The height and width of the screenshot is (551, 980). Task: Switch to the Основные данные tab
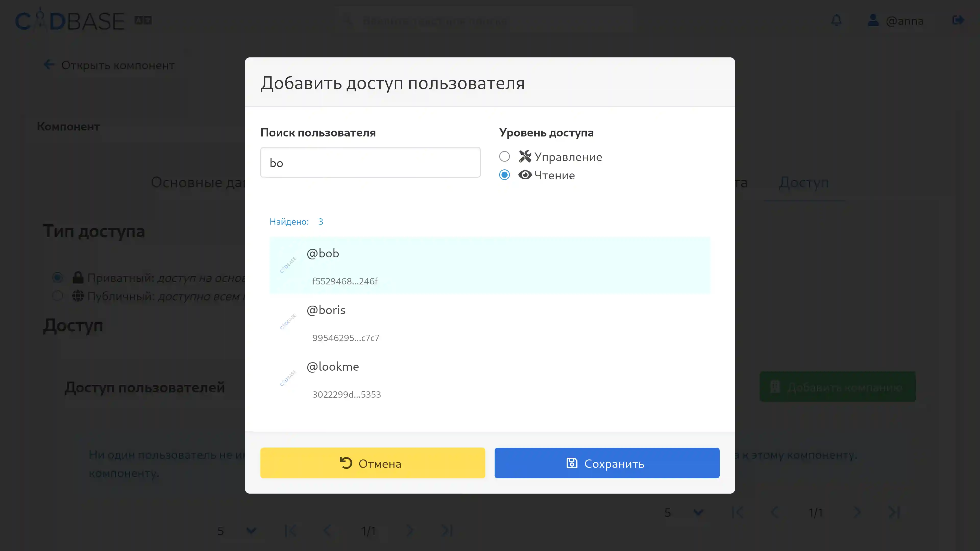[198, 183]
